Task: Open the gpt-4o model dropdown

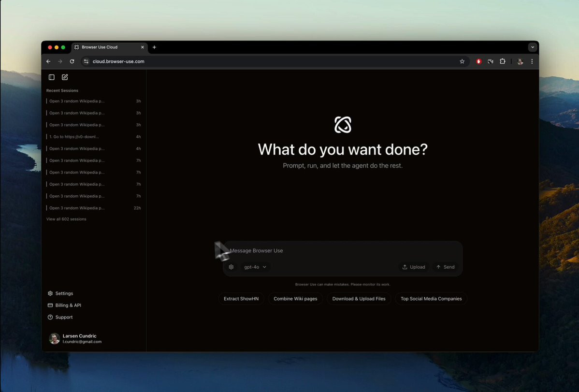Action: pyautogui.click(x=255, y=267)
